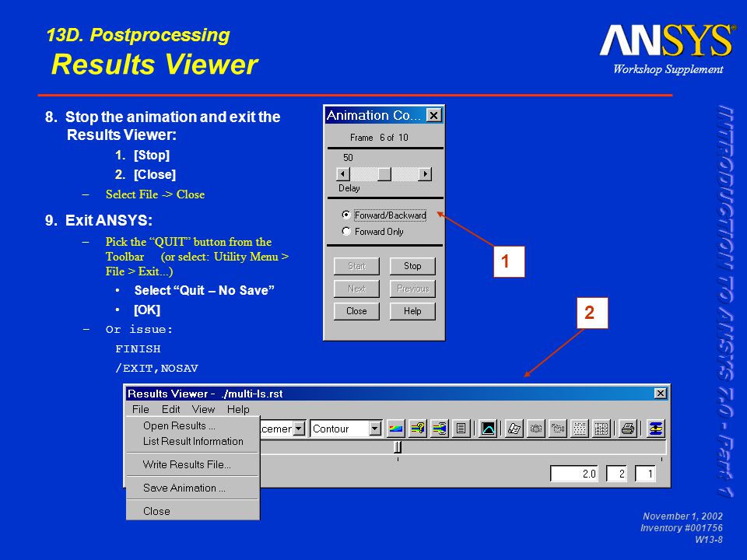747x560 pixels.
Task: Select the Forward/Backward radio button
Action: coord(346,215)
